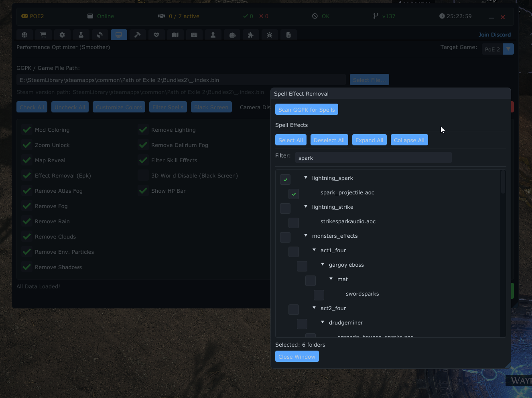Toggle the Show HP Bar checkbox
Image resolution: width=532 pixels, height=398 pixels.
click(x=143, y=191)
